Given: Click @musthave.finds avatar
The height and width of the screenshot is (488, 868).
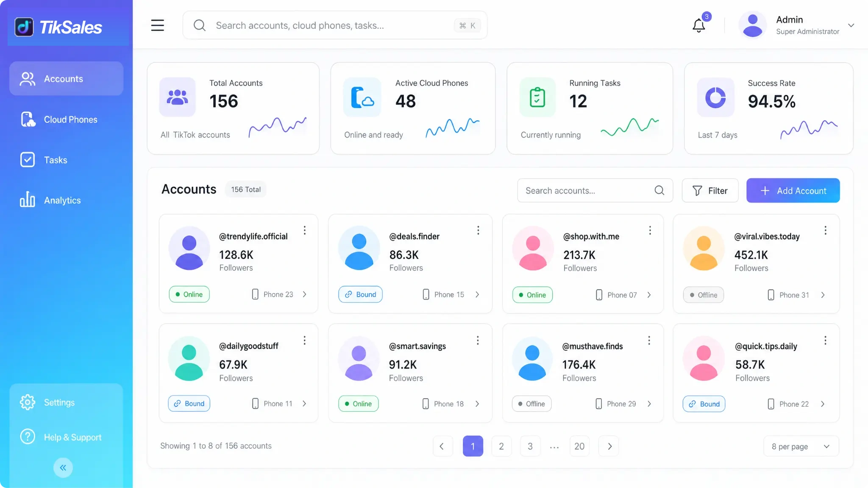Looking at the screenshot, I should click(x=532, y=358).
